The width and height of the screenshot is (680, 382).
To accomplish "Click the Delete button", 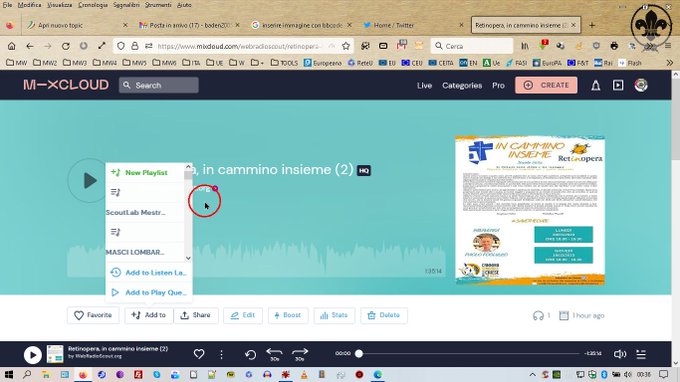I will tap(384, 315).
